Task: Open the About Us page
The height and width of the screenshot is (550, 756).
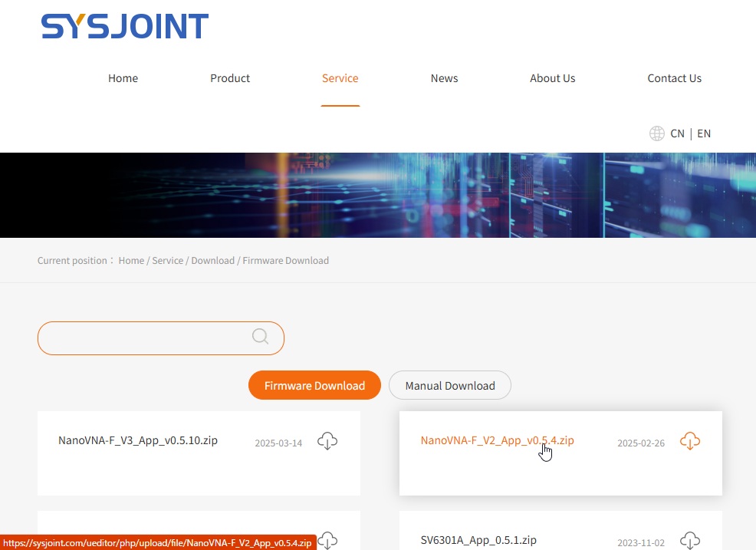Action: (x=552, y=78)
